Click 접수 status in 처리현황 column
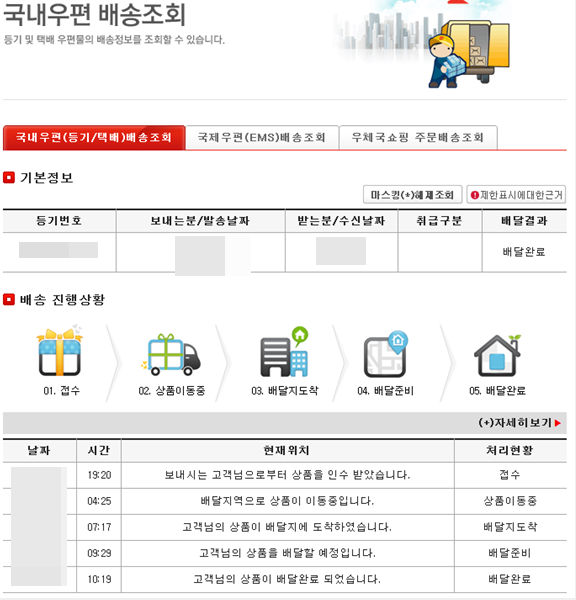This screenshot has width=576, height=600. [510, 475]
